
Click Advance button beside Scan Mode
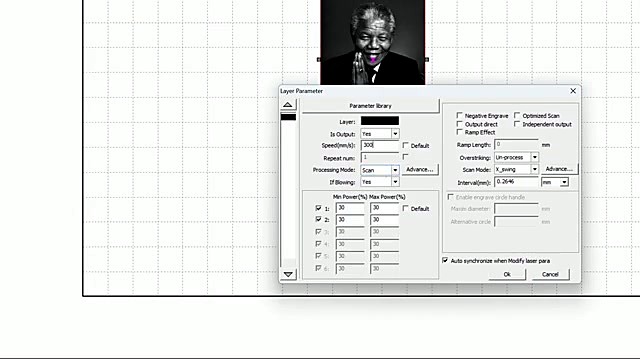pos(559,169)
